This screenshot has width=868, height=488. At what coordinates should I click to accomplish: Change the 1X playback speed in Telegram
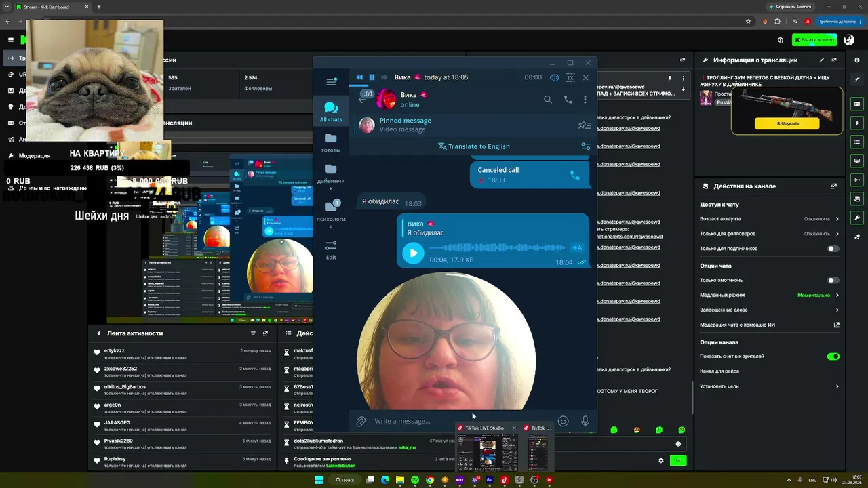(x=570, y=77)
